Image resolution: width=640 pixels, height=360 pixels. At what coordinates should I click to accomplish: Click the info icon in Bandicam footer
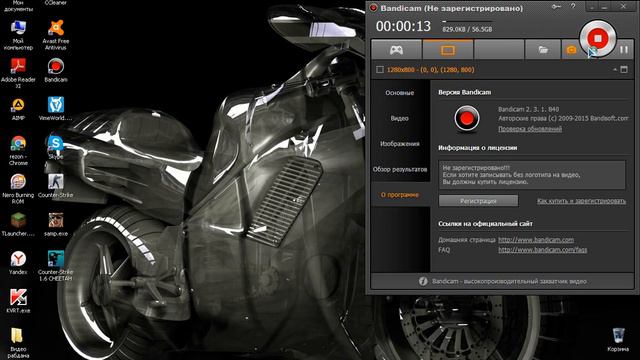point(423,281)
